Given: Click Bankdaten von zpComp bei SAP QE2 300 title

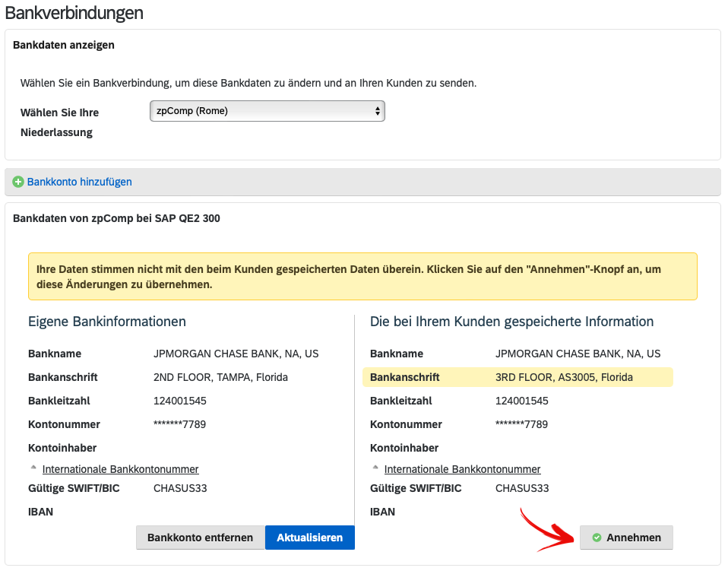Looking at the screenshot, I should [x=116, y=218].
